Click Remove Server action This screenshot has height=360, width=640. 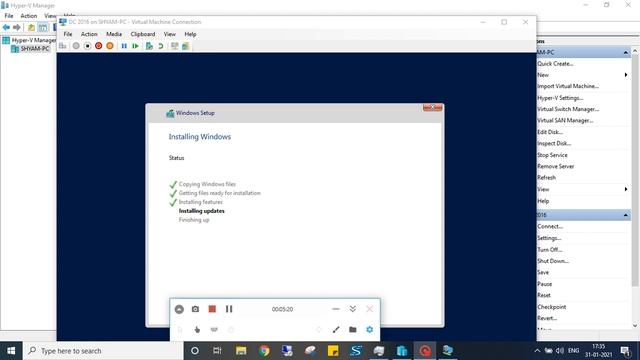tap(556, 166)
